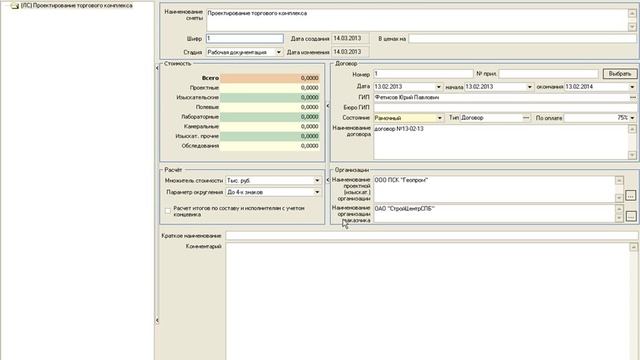Open the По оплате dropdown

pos(632,118)
